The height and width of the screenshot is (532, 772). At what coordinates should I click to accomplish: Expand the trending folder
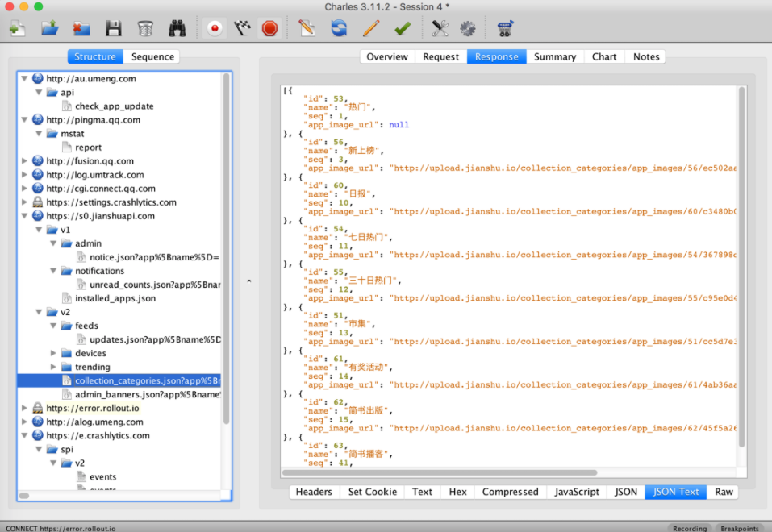point(54,367)
